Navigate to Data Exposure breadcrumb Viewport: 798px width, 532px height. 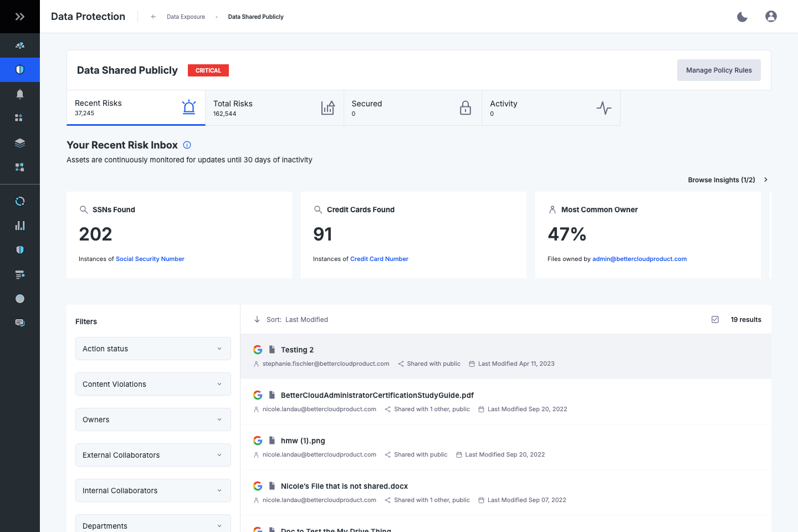(186, 17)
